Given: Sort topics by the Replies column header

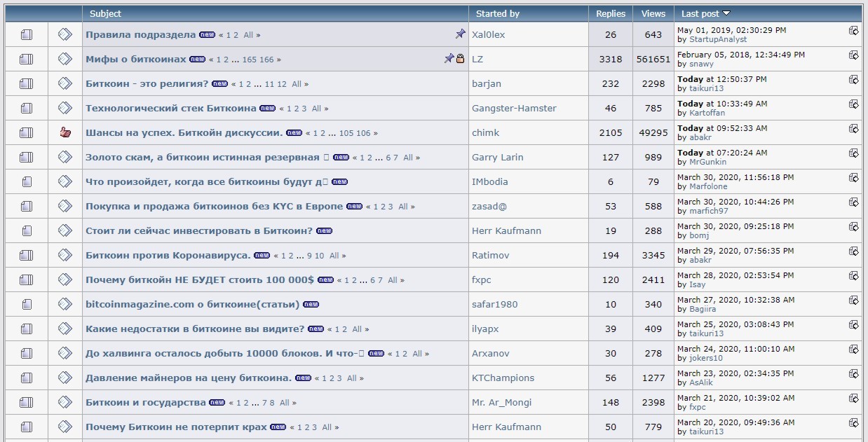Looking at the screenshot, I should pos(610,13).
